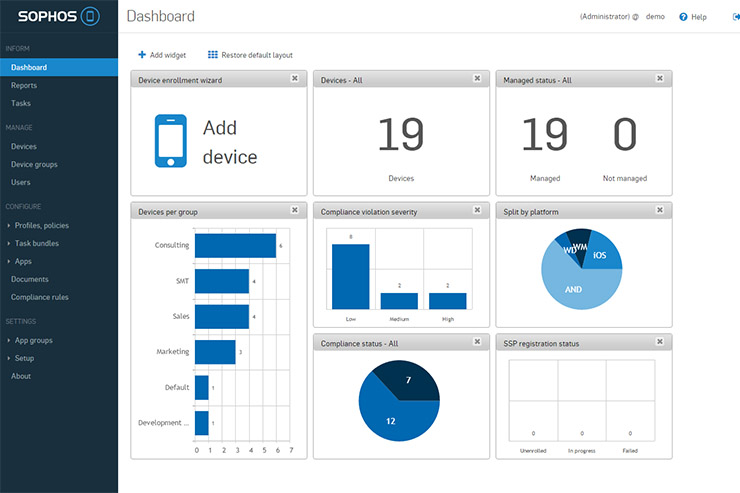The height and width of the screenshot is (493, 740).
Task: Expand the Apps sidebar section
Action: tap(22, 261)
